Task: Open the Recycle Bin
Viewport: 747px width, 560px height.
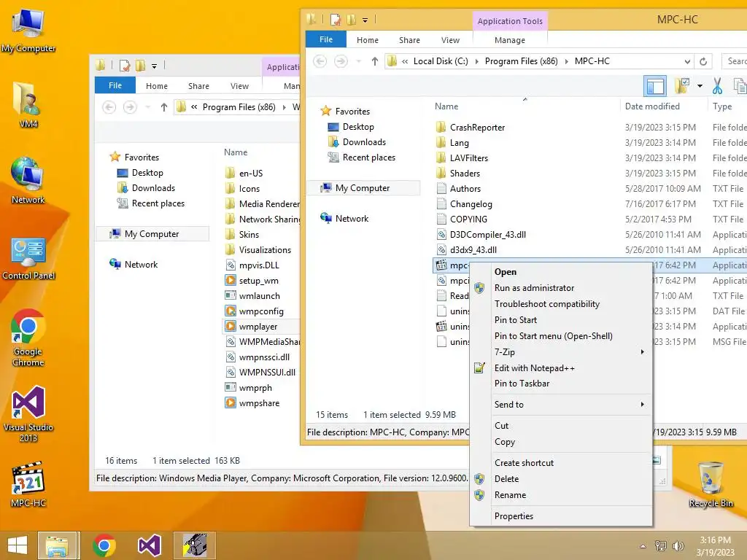Action: point(711,484)
